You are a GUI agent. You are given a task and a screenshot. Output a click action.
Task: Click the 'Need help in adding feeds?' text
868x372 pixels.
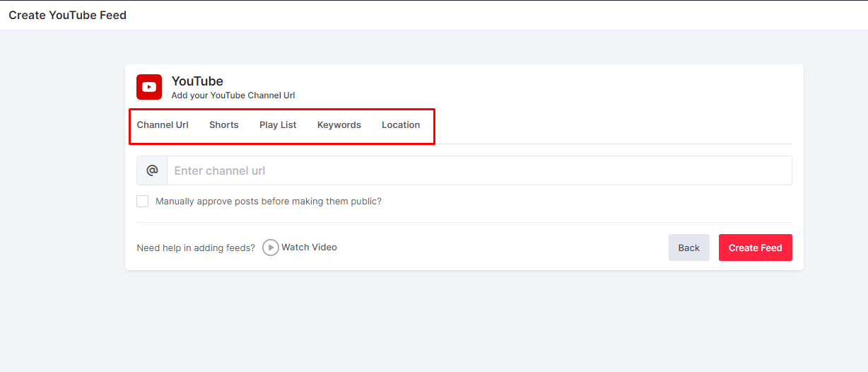point(196,248)
